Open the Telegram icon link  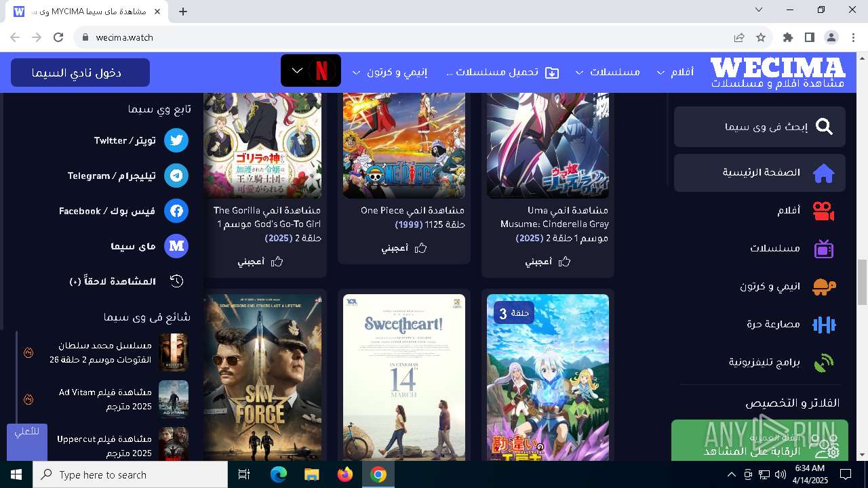tap(176, 176)
